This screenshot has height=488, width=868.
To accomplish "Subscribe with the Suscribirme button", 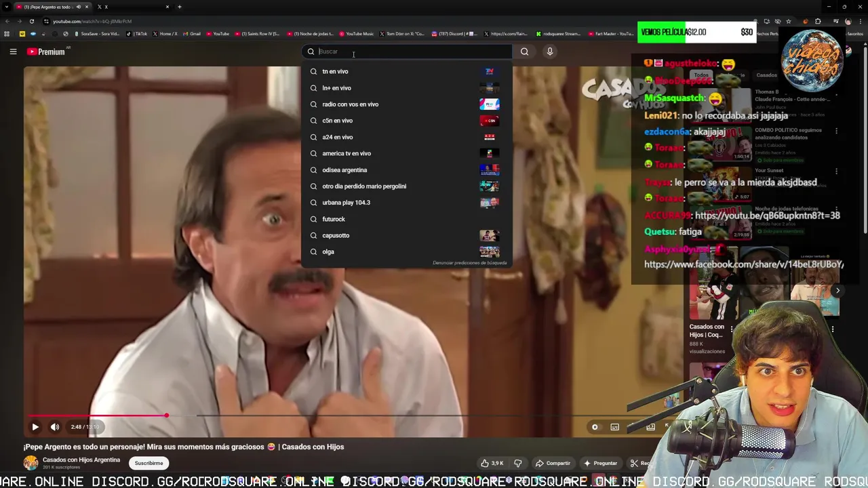I will tap(149, 464).
